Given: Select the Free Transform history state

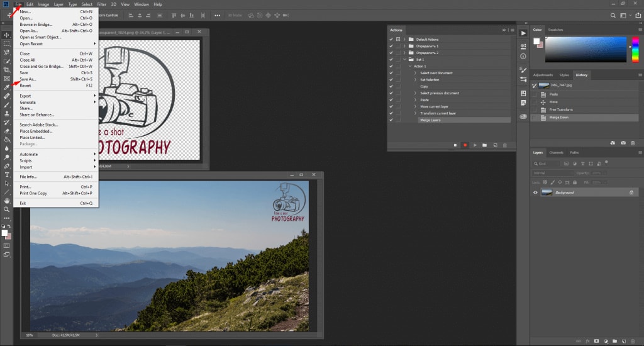Looking at the screenshot, I should click(x=585, y=109).
